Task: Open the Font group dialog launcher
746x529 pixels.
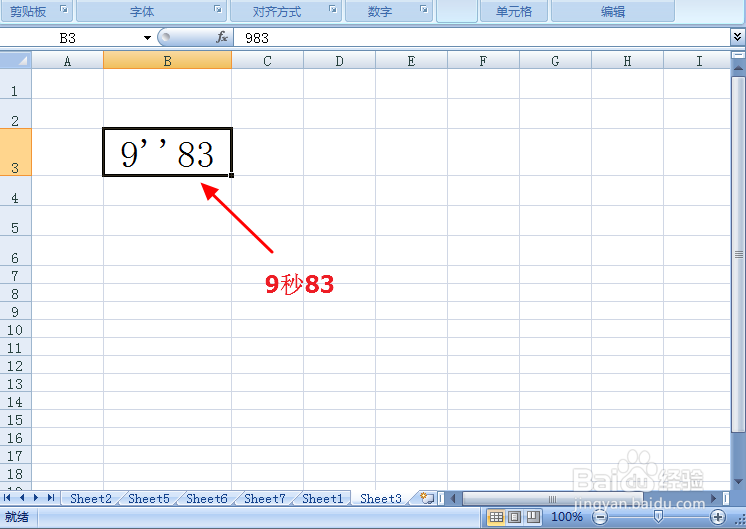Action: coord(217,9)
